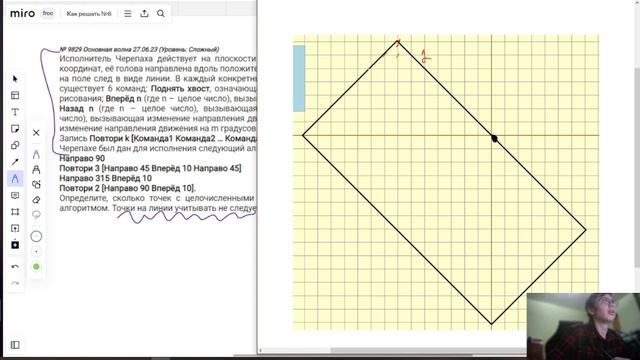This screenshot has height=360, width=640.
Task: Choose the lasso selection tool
Action: 36,215
